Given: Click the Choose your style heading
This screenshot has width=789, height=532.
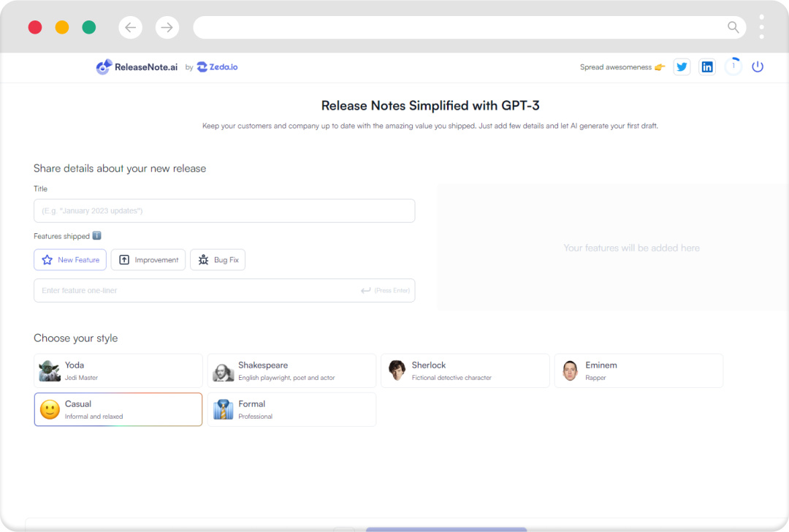Looking at the screenshot, I should [75, 338].
